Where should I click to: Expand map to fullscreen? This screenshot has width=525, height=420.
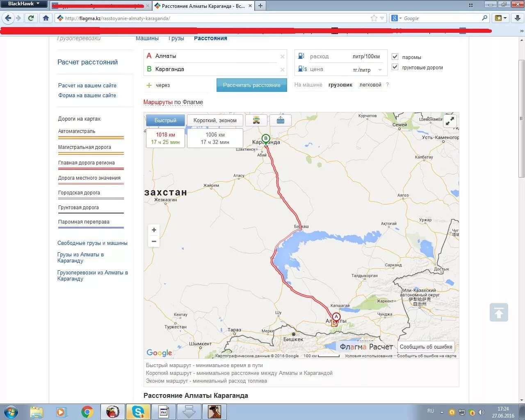coord(450,121)
